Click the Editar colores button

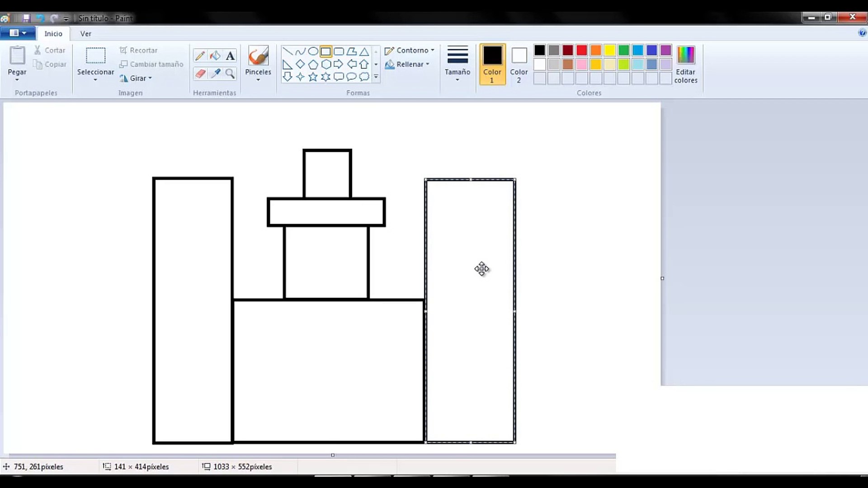point(685,64)
